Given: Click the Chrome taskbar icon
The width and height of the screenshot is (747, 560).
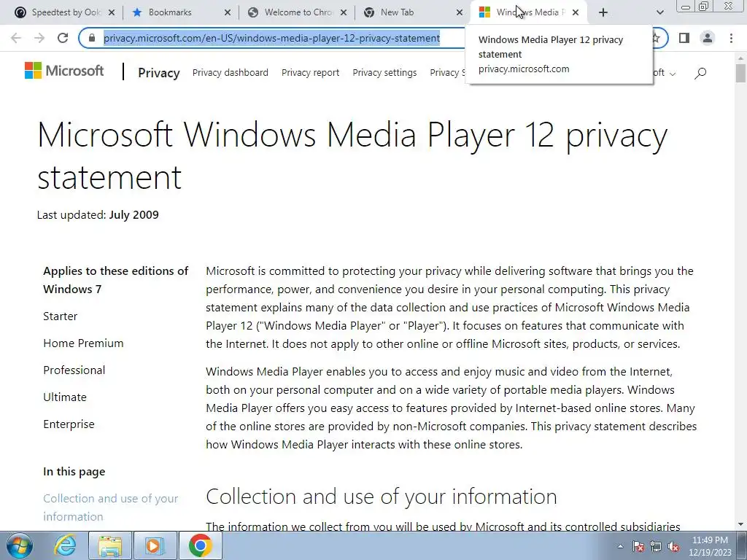Looking at the screenshot, I should point(200,545).
